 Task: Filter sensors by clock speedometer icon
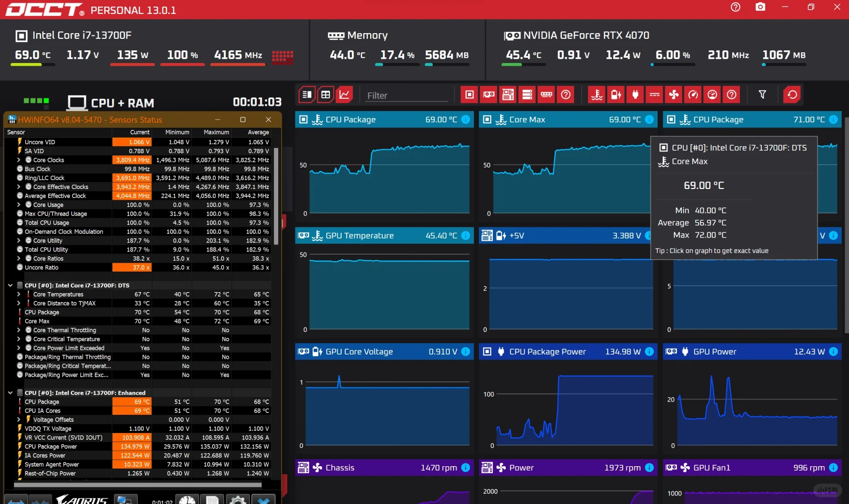[693, 95]
